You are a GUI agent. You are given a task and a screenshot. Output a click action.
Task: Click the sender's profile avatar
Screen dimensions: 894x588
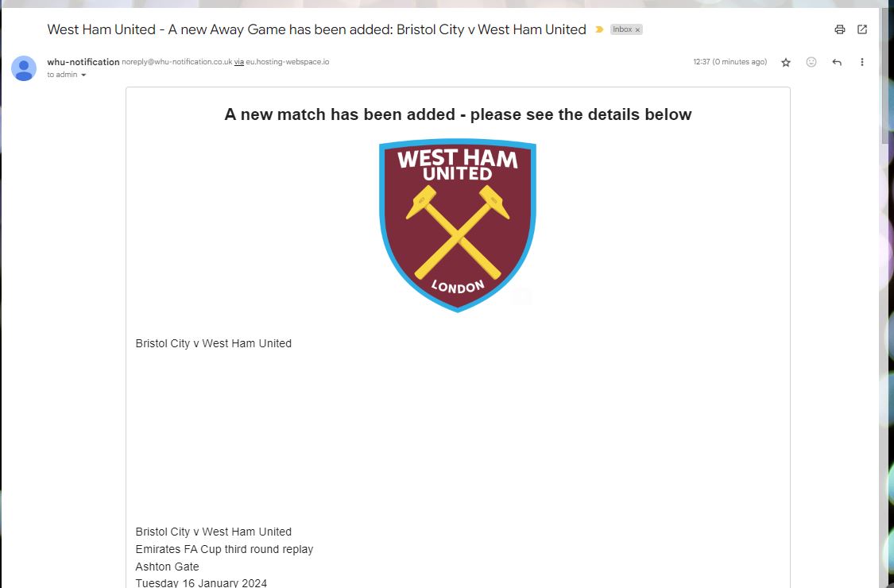[x=24, y=68]
